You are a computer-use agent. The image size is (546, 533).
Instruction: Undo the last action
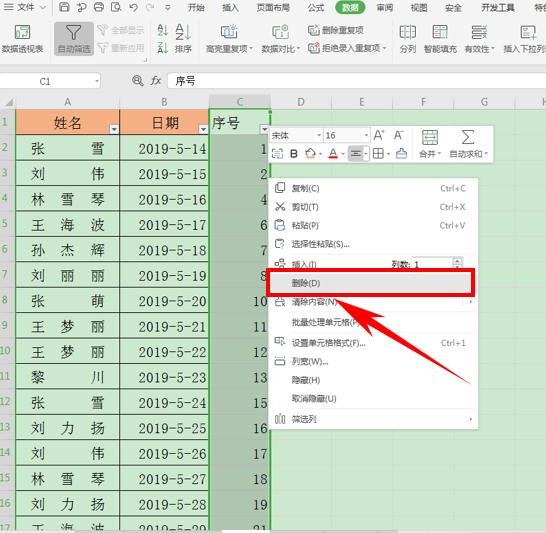pyautogui.click(x=133, y=7)
